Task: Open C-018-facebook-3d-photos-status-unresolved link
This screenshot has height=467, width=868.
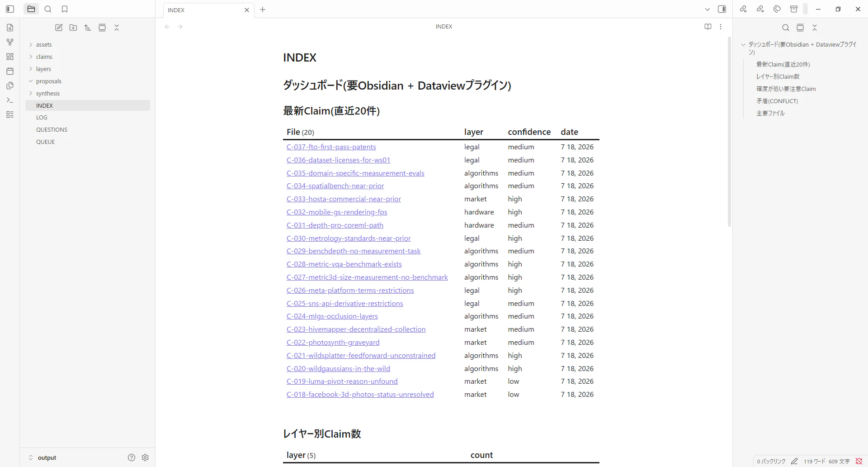Action: click(x=360, y=395)
